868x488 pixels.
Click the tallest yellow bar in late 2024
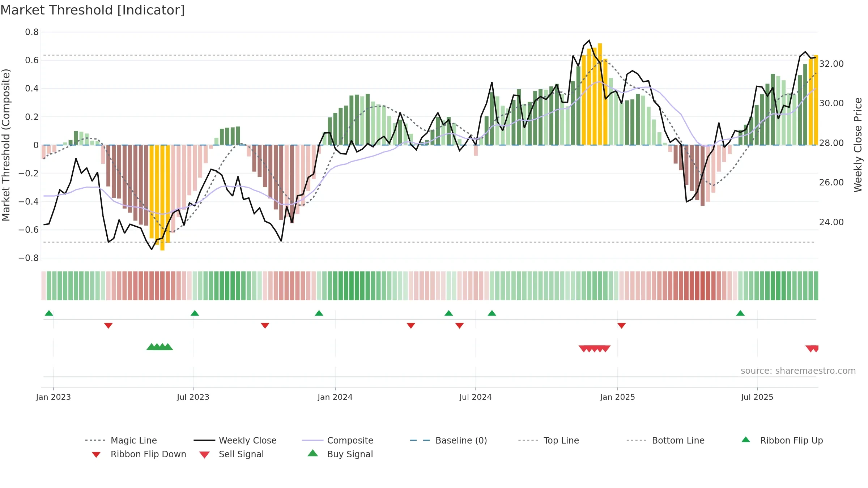[600, 94]
